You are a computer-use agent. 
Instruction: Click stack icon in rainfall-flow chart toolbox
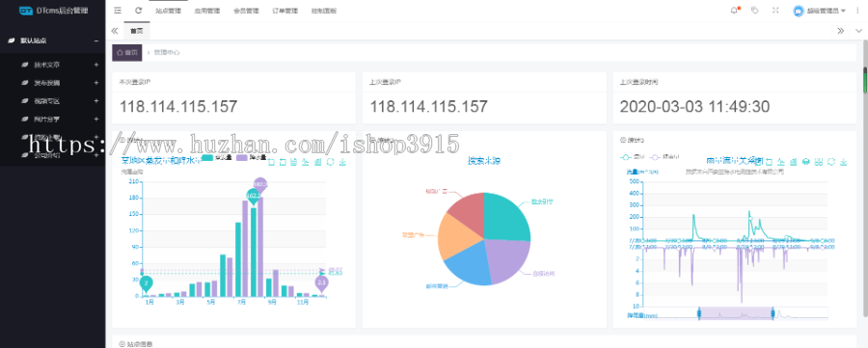(x=806, y=162)
